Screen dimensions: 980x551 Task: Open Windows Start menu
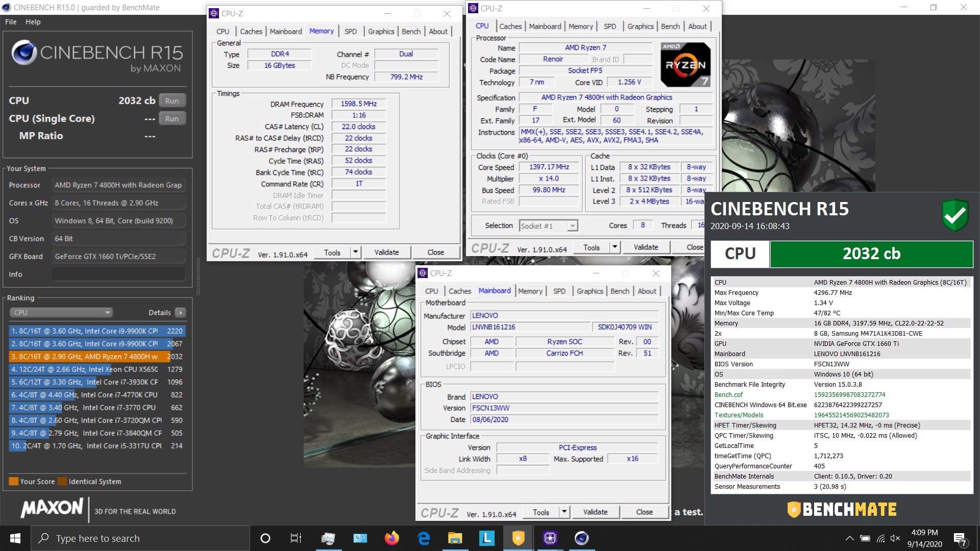point(15,538)
